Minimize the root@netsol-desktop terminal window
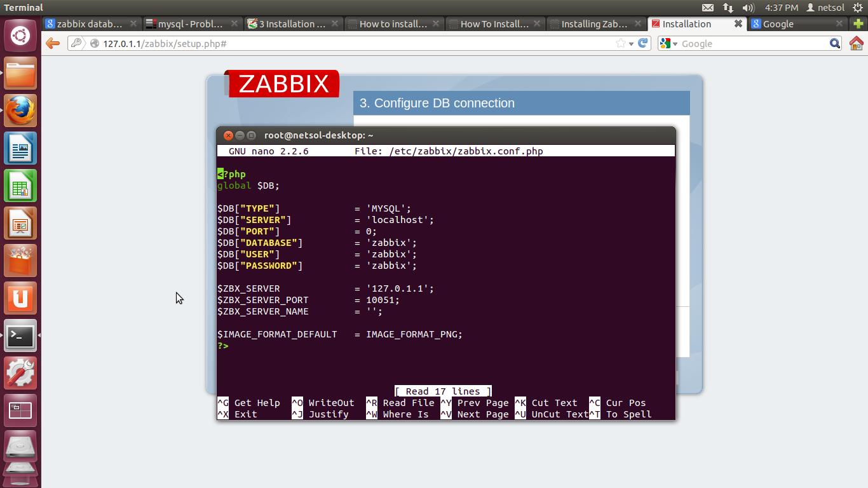This screenshot has width=868, height=488. tap(240, 135)
